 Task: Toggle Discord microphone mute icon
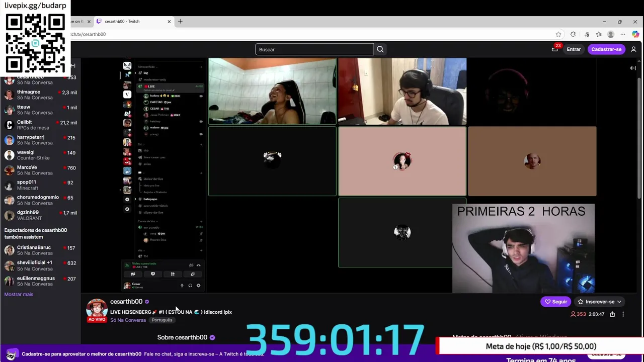pyautogui.click(x=182, y=286)
